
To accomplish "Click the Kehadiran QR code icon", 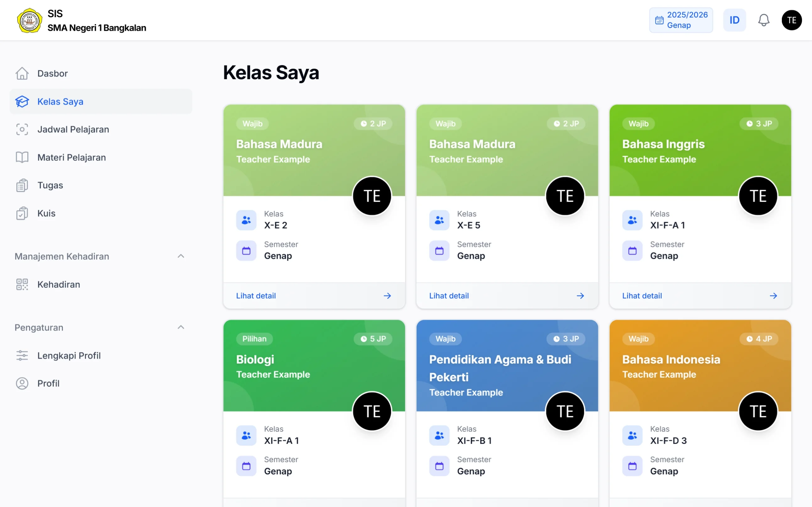I will click(x=22, y=284).
